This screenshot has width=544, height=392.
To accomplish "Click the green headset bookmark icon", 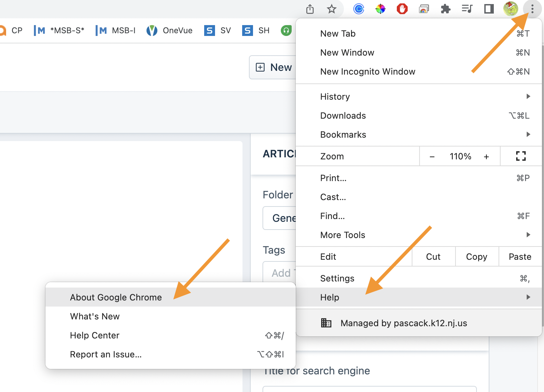I will click(x=286, y=31).
